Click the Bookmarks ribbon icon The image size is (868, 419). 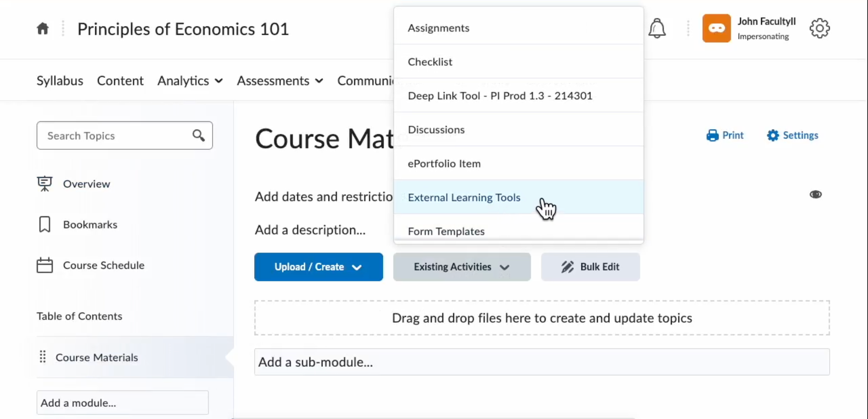tap(44, 224)
